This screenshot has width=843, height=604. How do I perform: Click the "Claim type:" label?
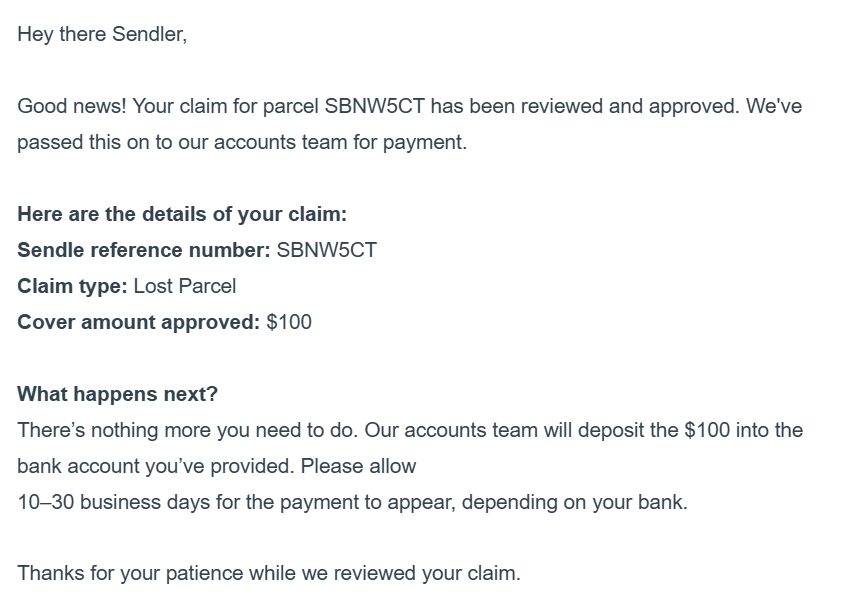(72, 286)
